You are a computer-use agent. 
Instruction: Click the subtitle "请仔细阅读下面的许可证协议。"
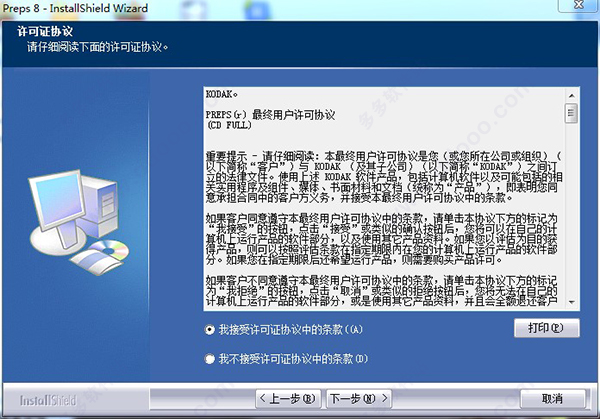tap(97, 47)
